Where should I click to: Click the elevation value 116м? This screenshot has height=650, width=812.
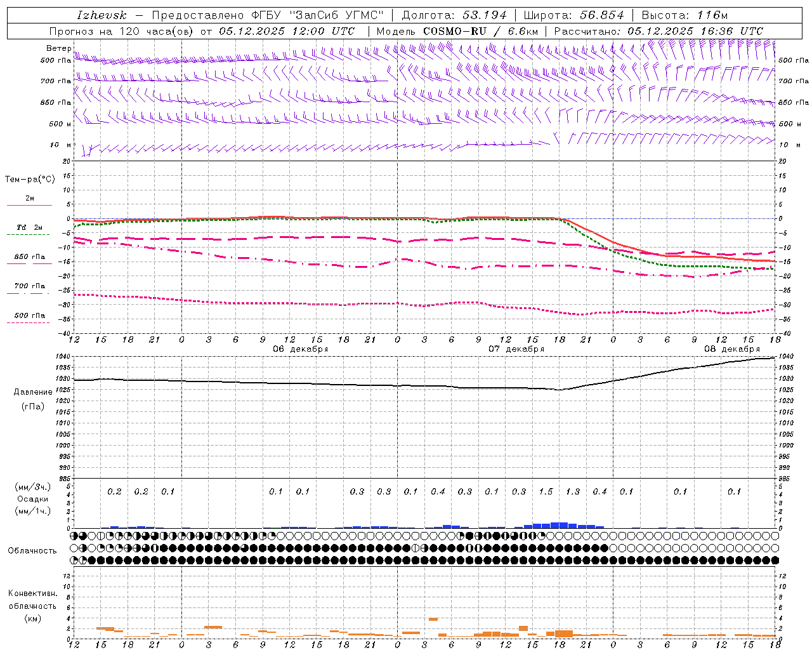coord(712,15)
